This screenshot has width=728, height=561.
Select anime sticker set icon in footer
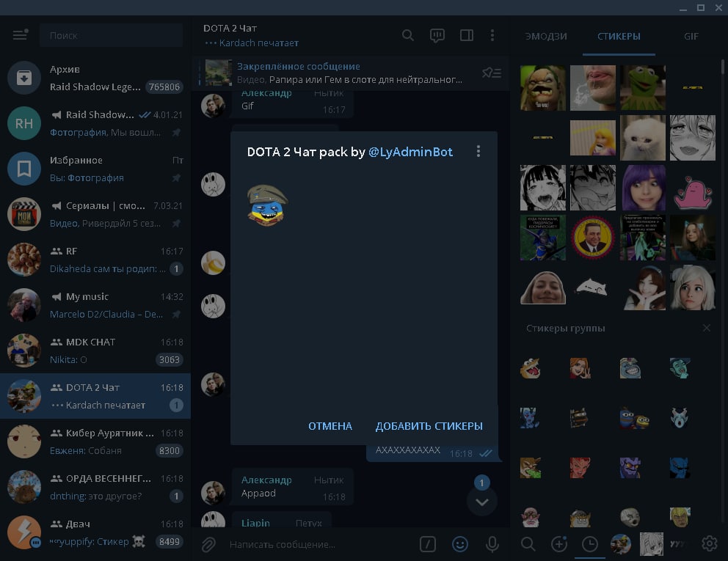click(652, 544)
